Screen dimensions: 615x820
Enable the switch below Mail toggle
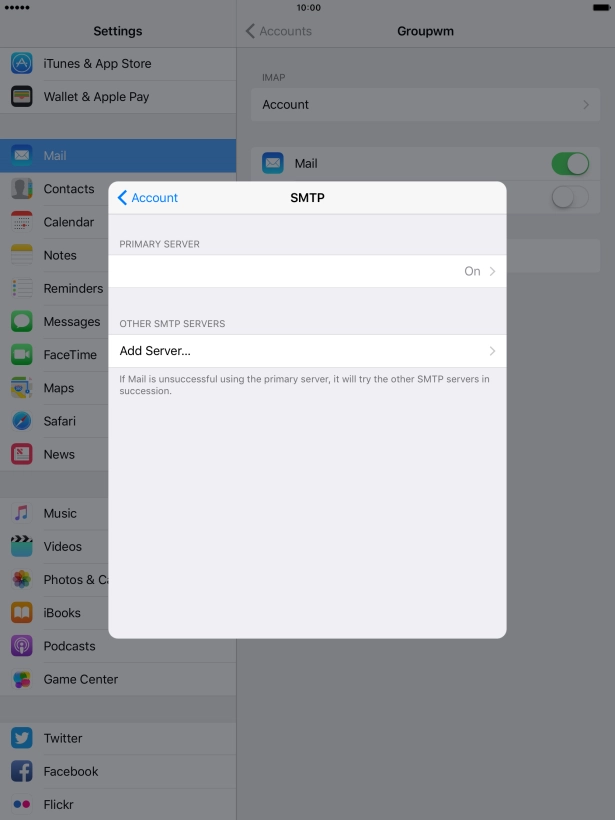tap(569, 197)
